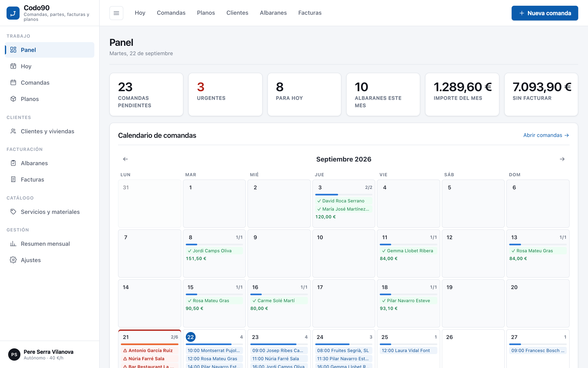This screenshot has width=588, height=368.
Task: Click the PS user avatar
Action: pyautogui.click(x=14, y=354)
